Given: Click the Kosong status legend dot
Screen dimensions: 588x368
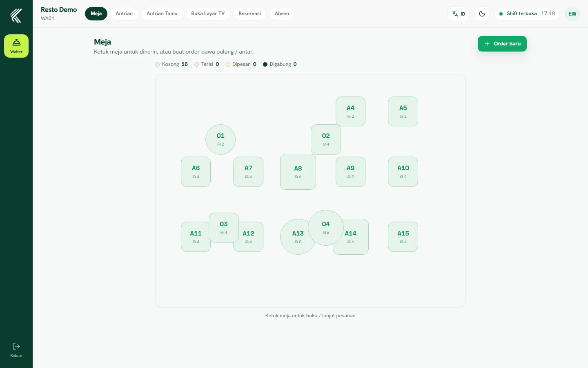Looking at the screenshot, I should point(158,64).
